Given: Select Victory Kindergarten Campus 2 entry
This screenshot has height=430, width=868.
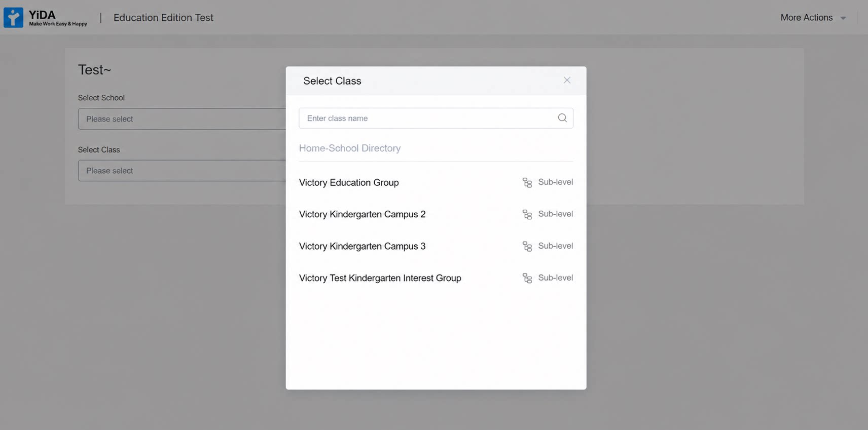Looking at the screenshot, I should coord(362,214).
